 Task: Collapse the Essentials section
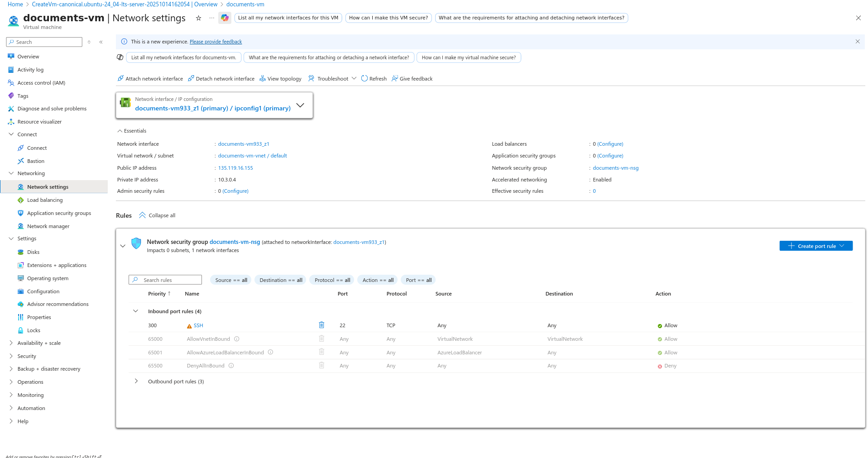pyautogui.click(x=120, y=131)
